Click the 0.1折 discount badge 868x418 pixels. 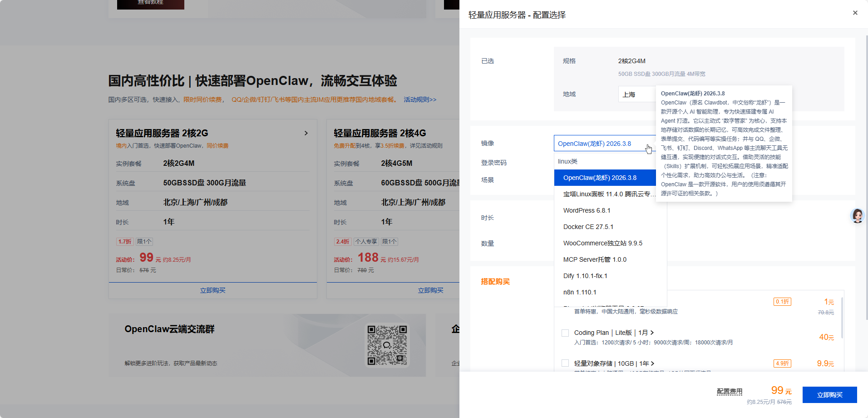point(782,302)
